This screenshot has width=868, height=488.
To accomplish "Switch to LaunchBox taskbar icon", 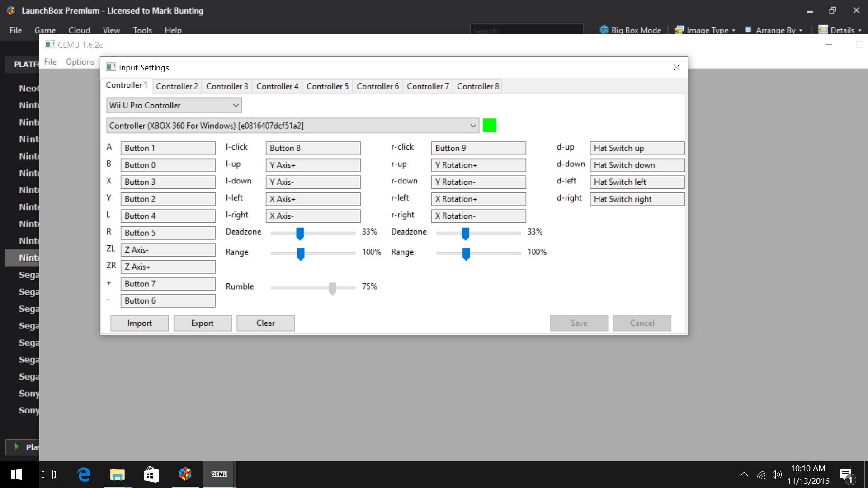I will (x=185, y=474).
